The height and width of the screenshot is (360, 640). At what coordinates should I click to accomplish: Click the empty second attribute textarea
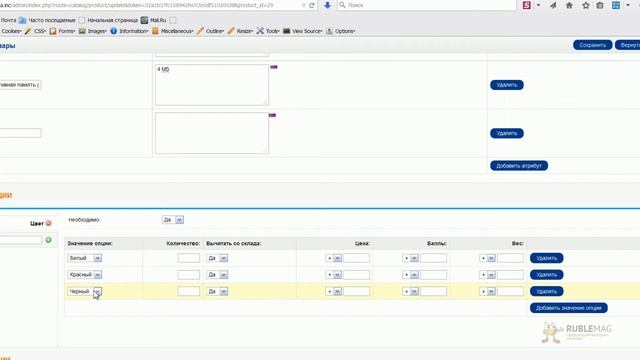(212, 133)
